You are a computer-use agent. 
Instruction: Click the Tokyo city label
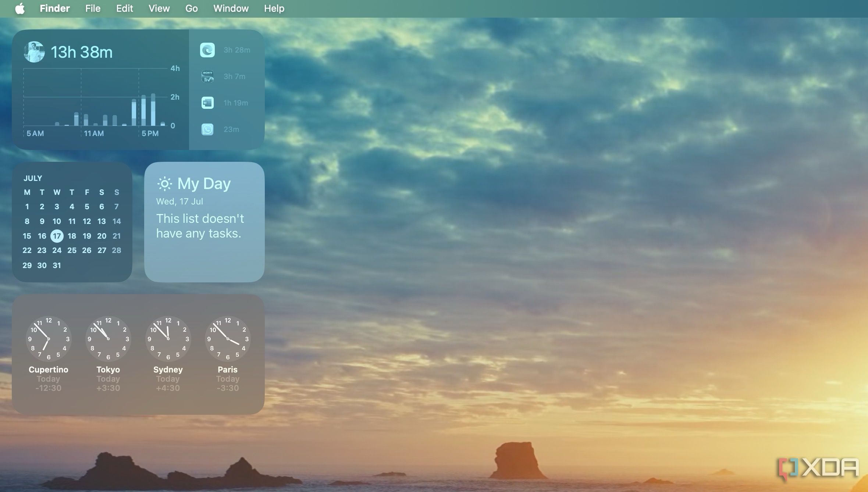(x=108, y=370)
